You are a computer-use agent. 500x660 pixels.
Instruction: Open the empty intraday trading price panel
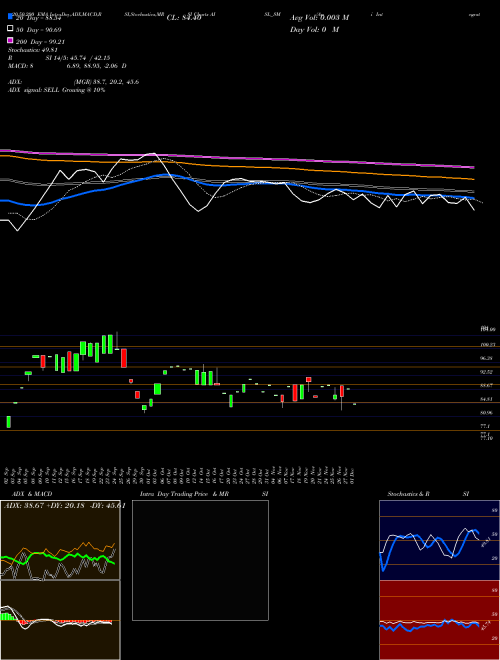point(200,560)
